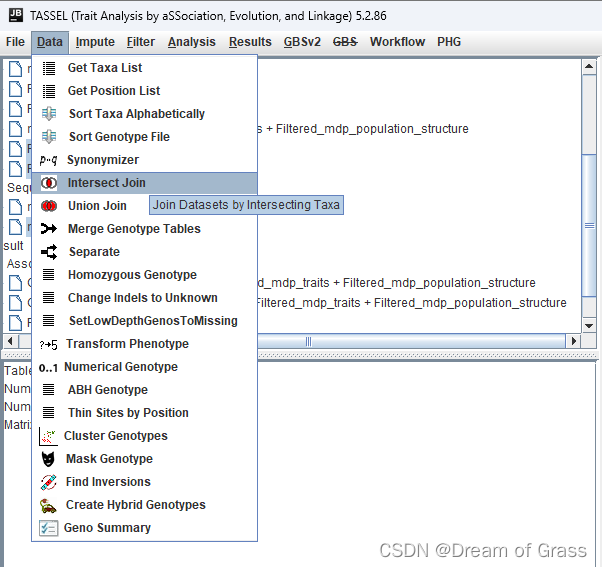Choose Intersect Join
This screenshot has height=567, width=602.
click(144, 183)
